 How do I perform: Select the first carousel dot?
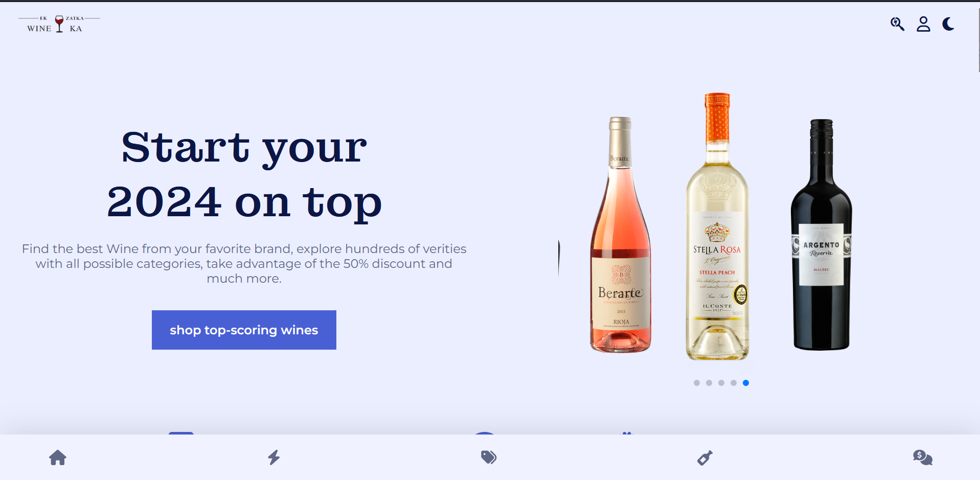(x=697, y=383)
